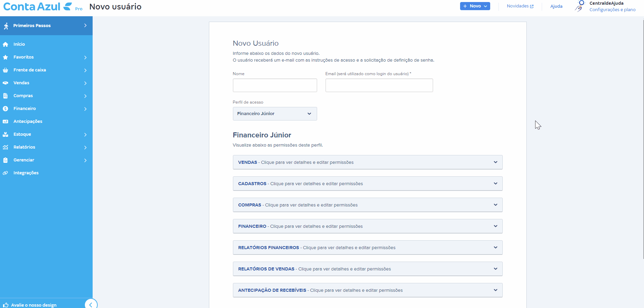This screenshot has width=644, height=308.
Task: Expand the CADASTROS permissions section
Action: tap(367, 184)
